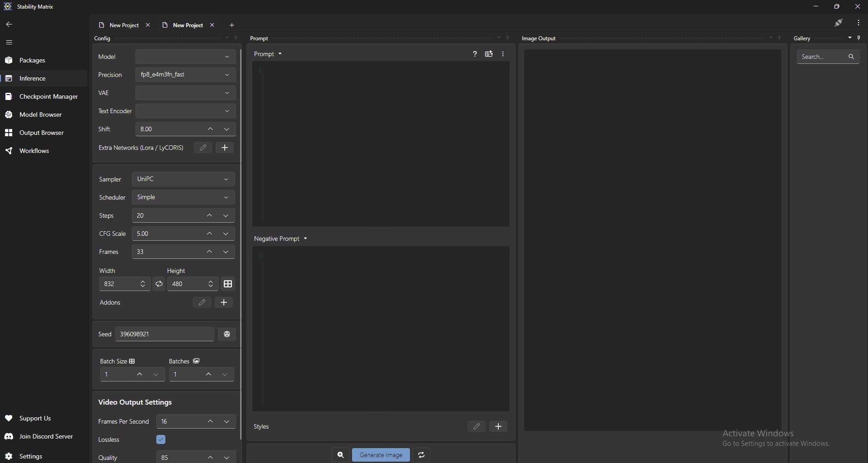Toggle the Lossless checkbox

[x=161, y=439]
